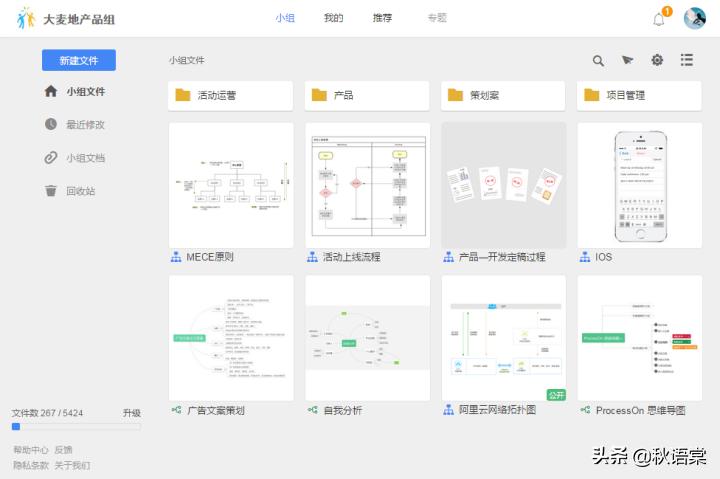This screenshot has height=479, width=720.
Task: Open the settings gear icon
Action: 657,60
